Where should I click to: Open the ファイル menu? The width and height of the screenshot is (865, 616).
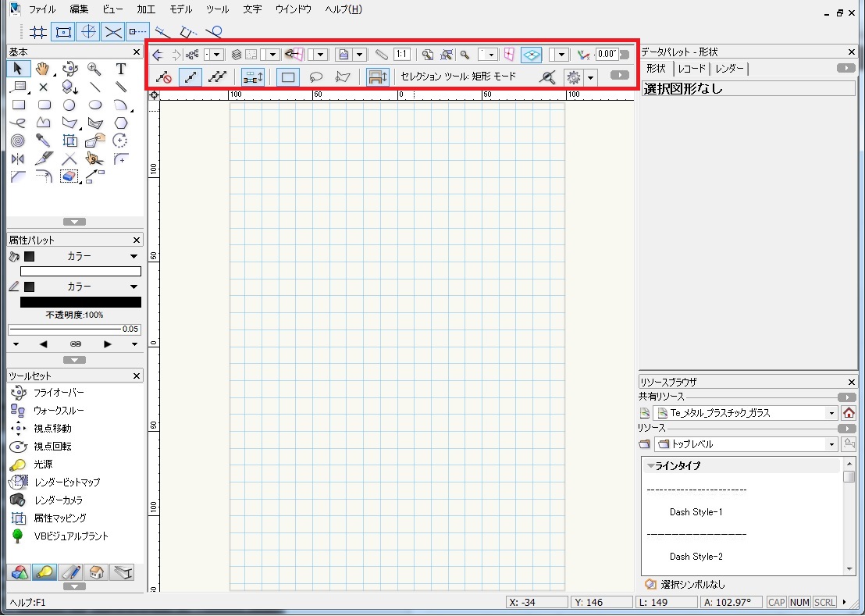tap(42, 9)
